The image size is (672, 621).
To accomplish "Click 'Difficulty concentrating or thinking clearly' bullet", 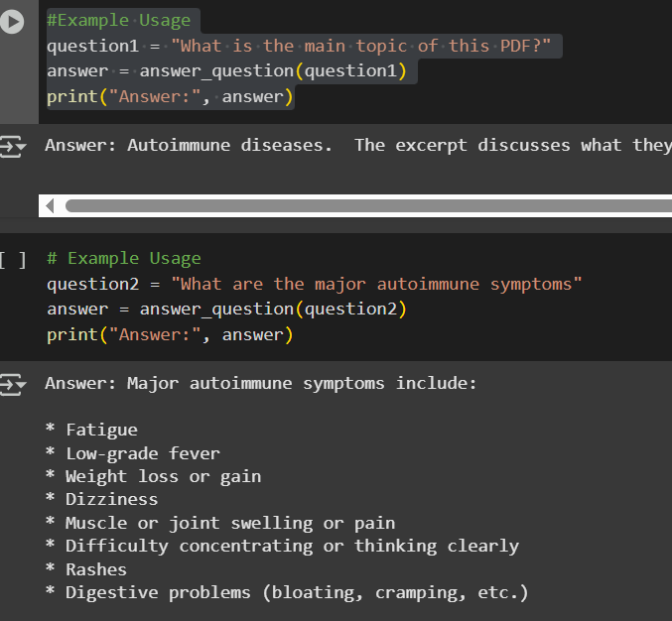I will click(x=282, y=546).
